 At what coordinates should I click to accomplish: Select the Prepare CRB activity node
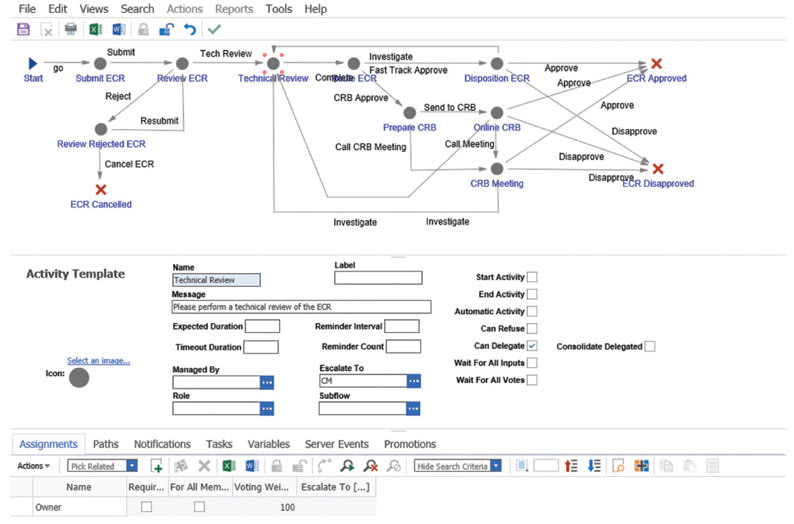(x=410, y=112)
